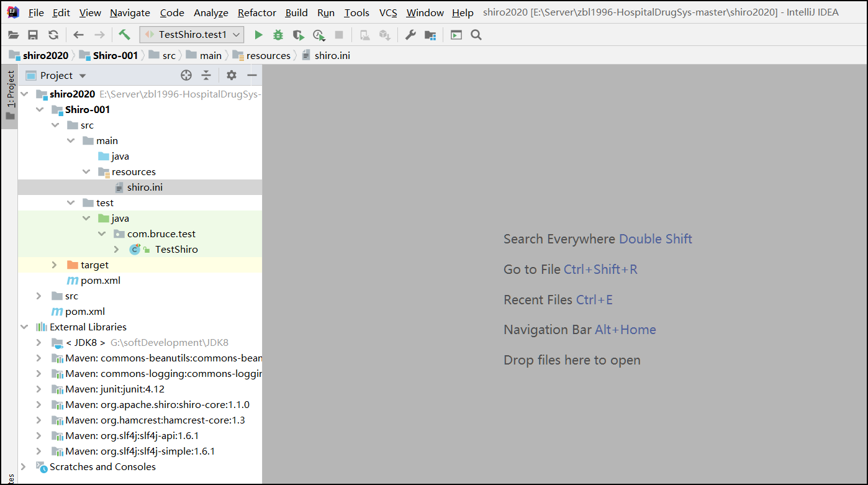Click Run with Coverage shield icon
Viewport: 868px width, 485px height.
click(x=299, y=35)
